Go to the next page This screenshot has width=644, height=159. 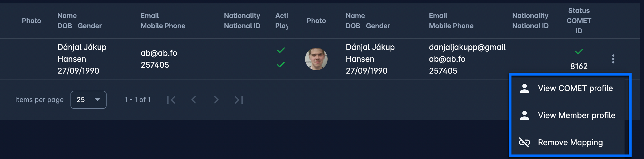216,100
